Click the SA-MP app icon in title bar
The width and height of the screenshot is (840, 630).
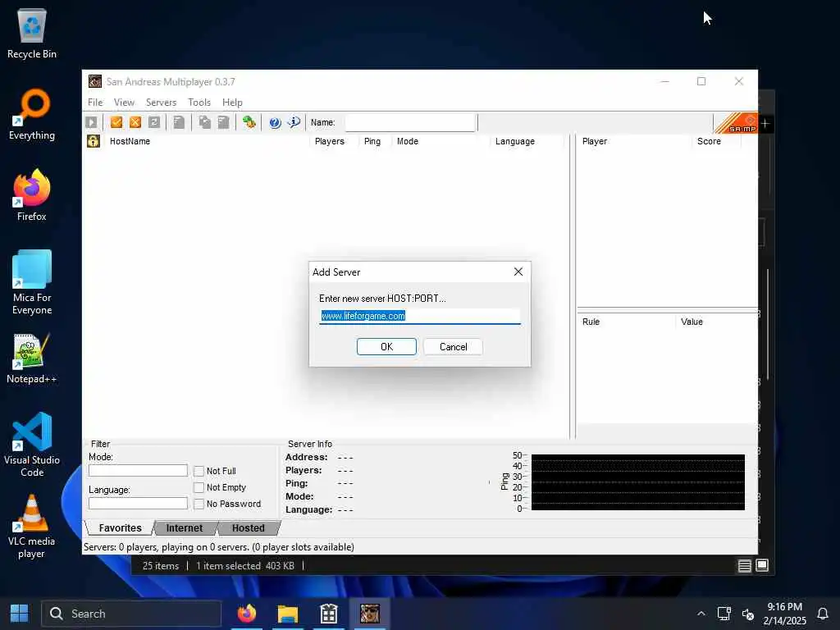(95, 81)
